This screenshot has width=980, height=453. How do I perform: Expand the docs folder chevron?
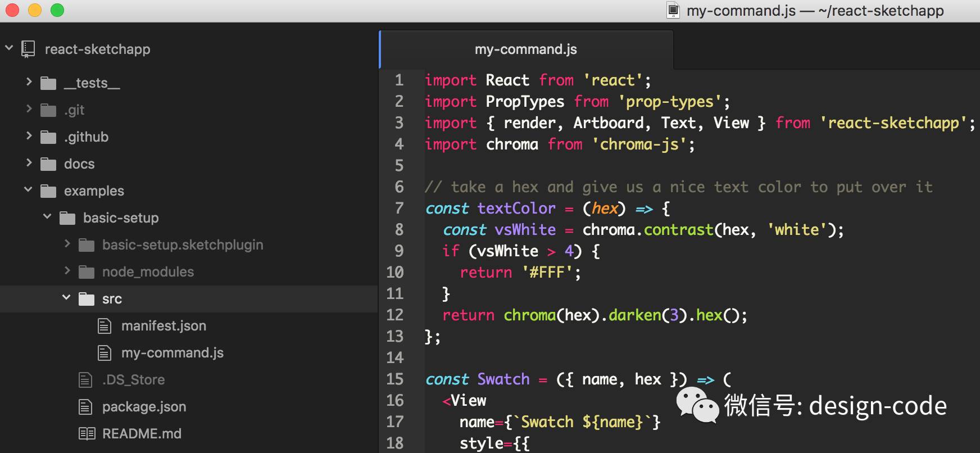29,163
